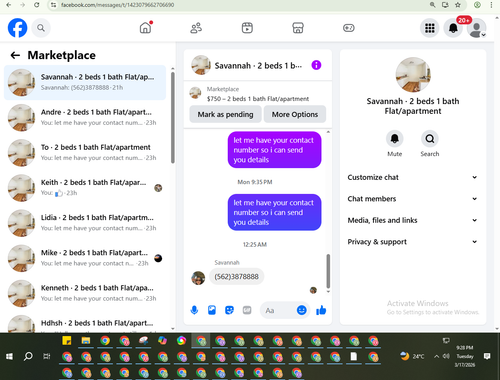This screenshot has height=380, width=500.
Task: Open the Friends icon in top bar
Action: click(x=196, y=28)
